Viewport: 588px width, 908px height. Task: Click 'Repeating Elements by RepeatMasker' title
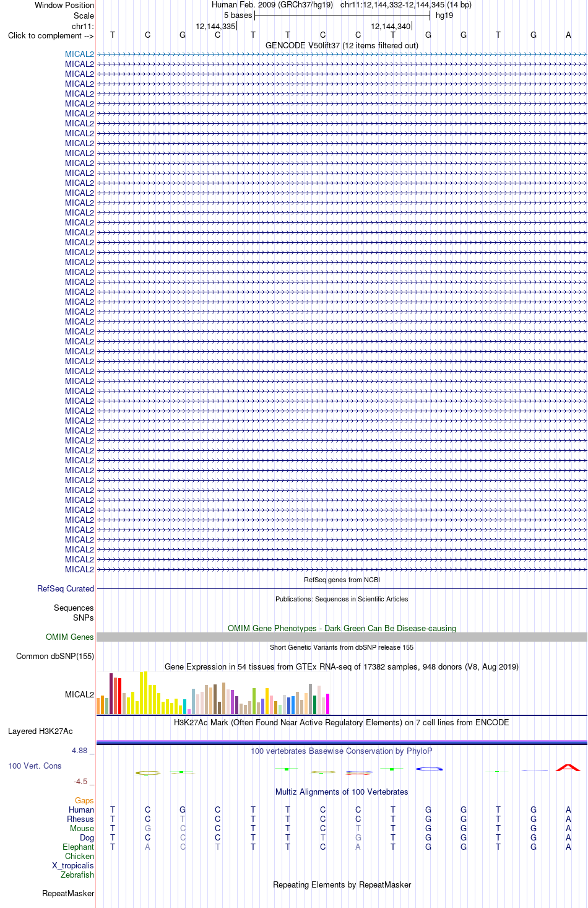pyautogui.click(x=342, y=884)
